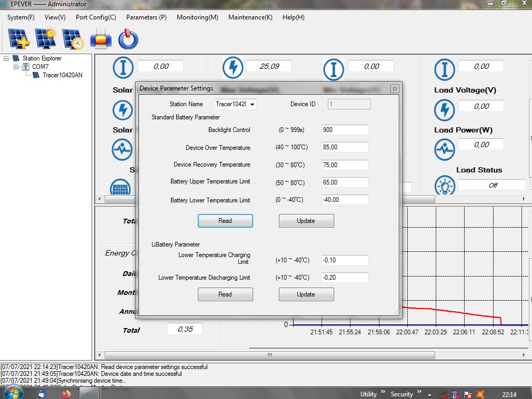Open the Parameters (P) menu

[146, 17]
